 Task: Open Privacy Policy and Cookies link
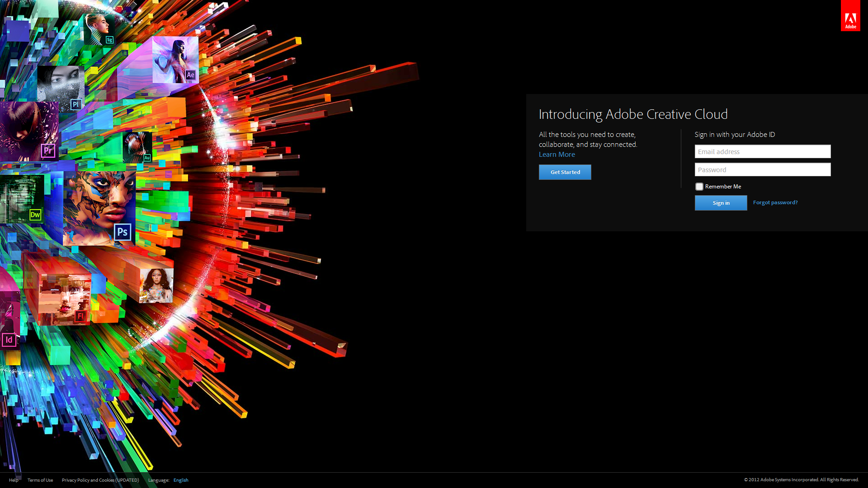click(100, 480)
